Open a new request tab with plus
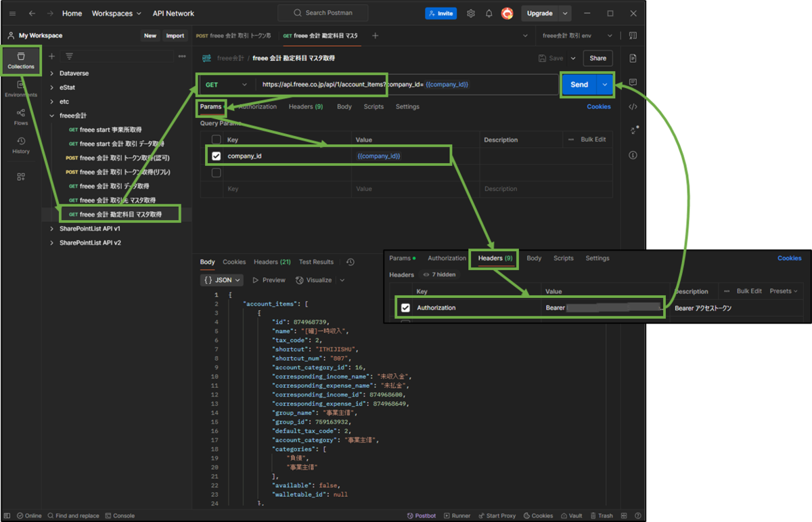This screenshot has width=812, height=522. (375, 36)
